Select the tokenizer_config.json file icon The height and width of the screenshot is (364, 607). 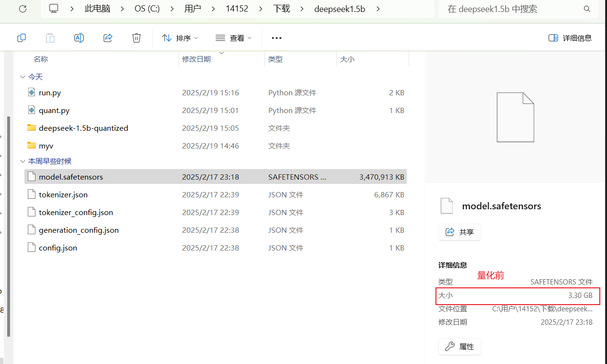(x=32, y=212)
